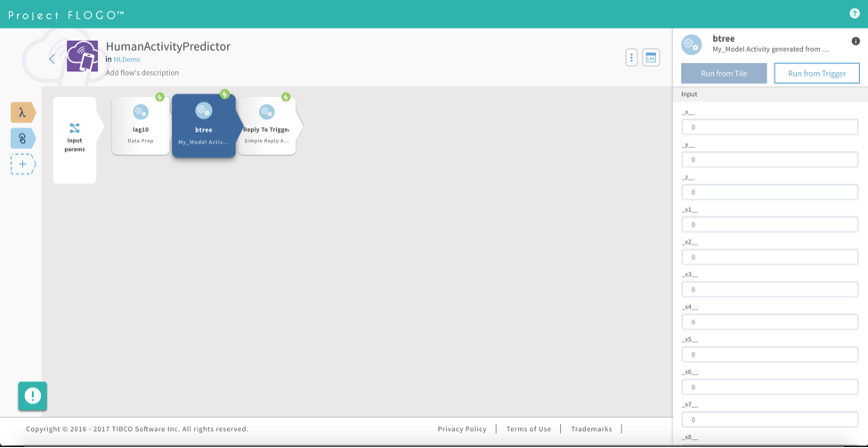Click the btree gear icon in side panel
Image resolution: width=868 pixels, height=448 pixels.
click(x=691, y=45)
